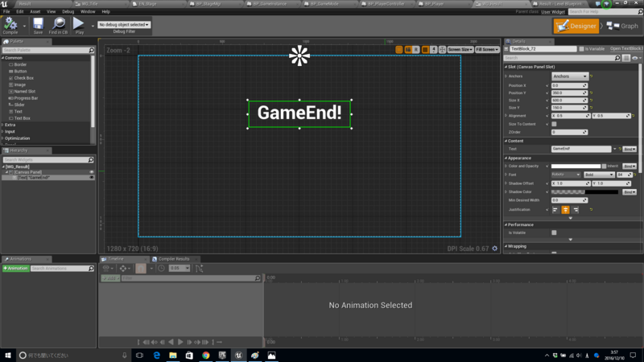Open the Anchors dropdown
Viewport: 644px width, 362px height.
click(570, 76)
